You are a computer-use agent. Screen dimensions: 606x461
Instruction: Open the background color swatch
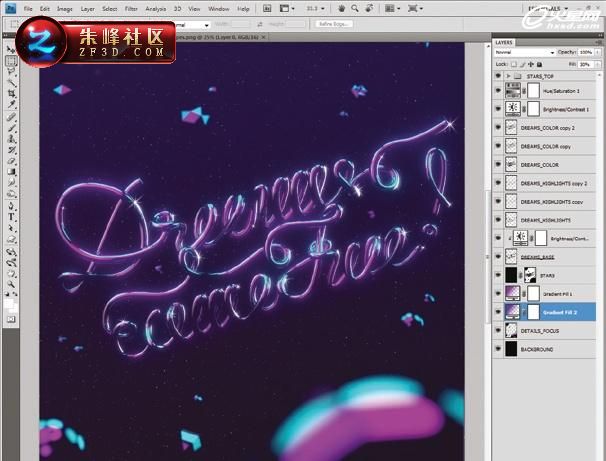(14, 309)
